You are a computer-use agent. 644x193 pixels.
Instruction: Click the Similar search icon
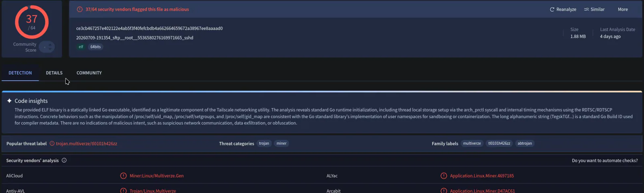pyautogui.click(x=586, y=9)
